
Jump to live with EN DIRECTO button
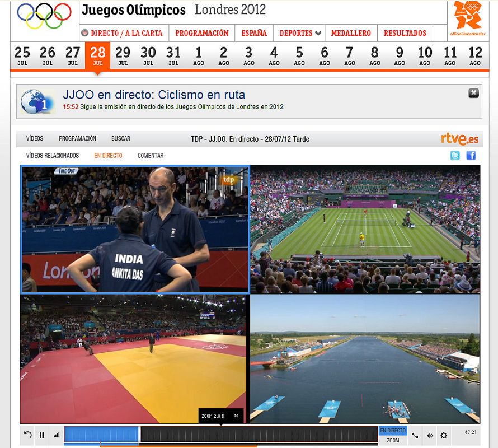(x=393, y=431)
